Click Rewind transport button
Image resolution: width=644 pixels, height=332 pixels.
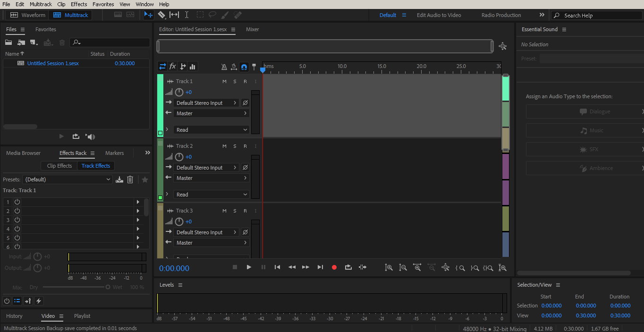[x=292, y=267]
